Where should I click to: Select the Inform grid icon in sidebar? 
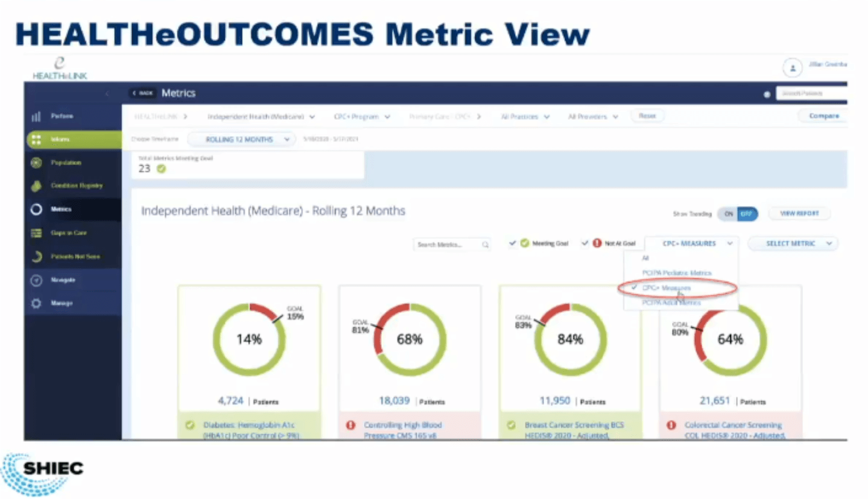pyautogui.click(x=36, y=139)
